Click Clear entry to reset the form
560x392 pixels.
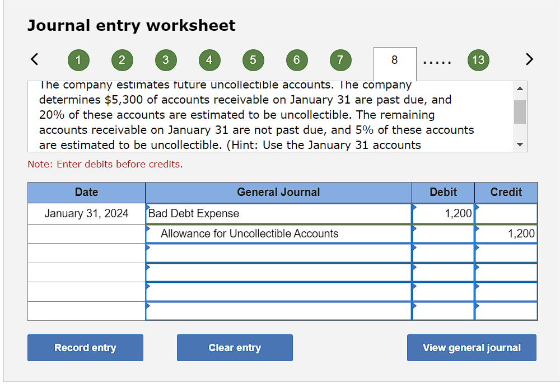point(235,348)
